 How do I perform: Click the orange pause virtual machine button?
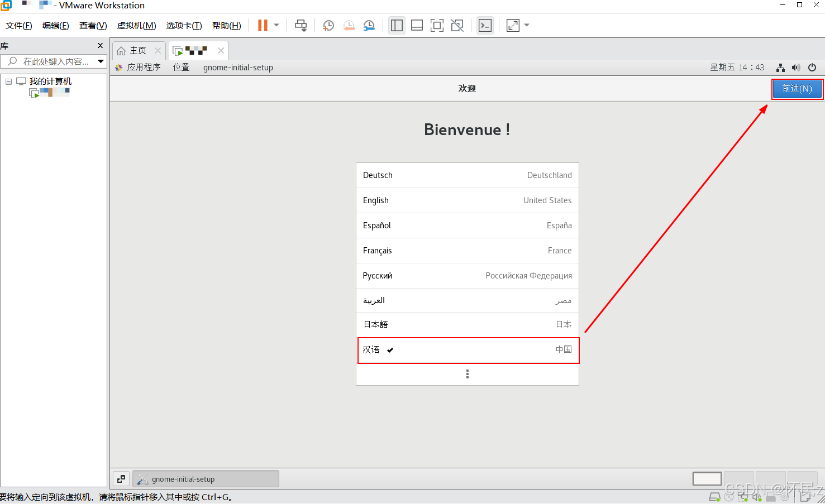coord(263,26)
